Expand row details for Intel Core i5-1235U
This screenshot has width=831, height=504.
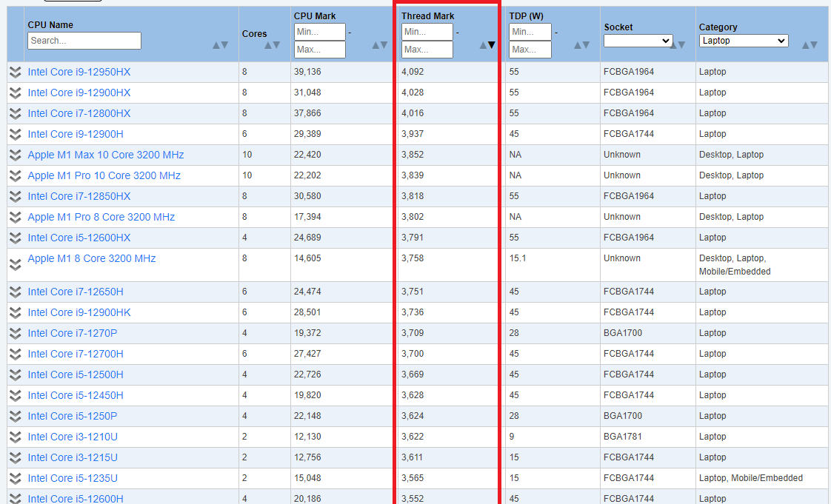click(16, 478)
